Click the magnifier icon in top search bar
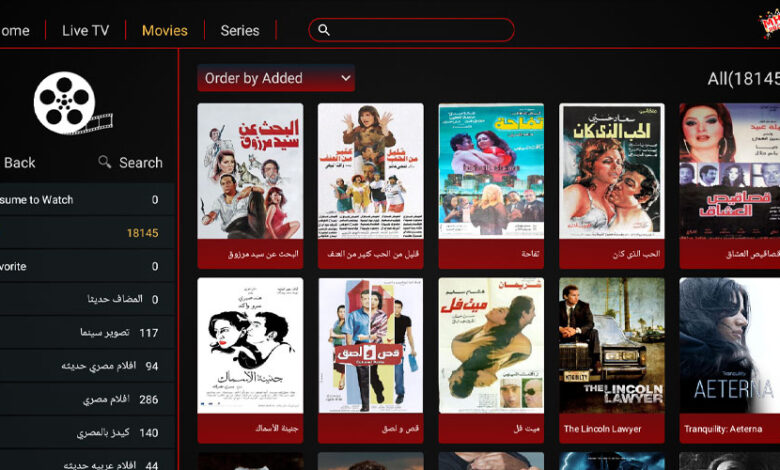The height and width of the screenshot is (470, 780). (x=324, y=30)
